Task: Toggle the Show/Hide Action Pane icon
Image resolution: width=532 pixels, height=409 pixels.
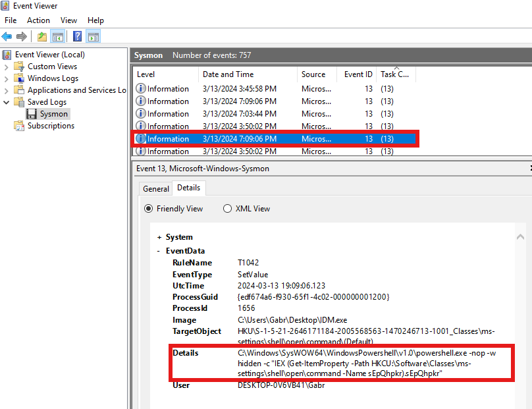Action: pos(93,36)
